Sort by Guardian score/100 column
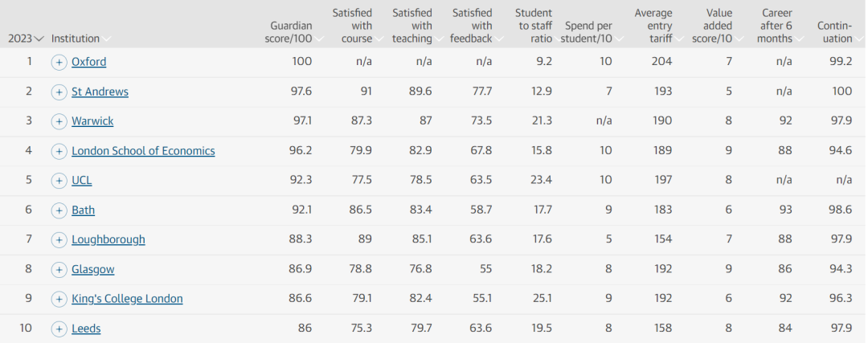 click(290, 32)
